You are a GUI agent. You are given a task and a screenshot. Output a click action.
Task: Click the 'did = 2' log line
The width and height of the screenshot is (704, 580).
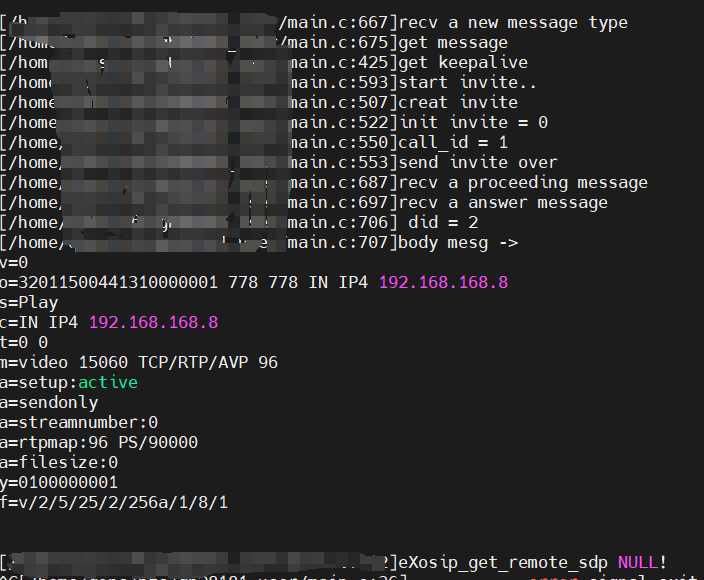[x=443, y=223]
